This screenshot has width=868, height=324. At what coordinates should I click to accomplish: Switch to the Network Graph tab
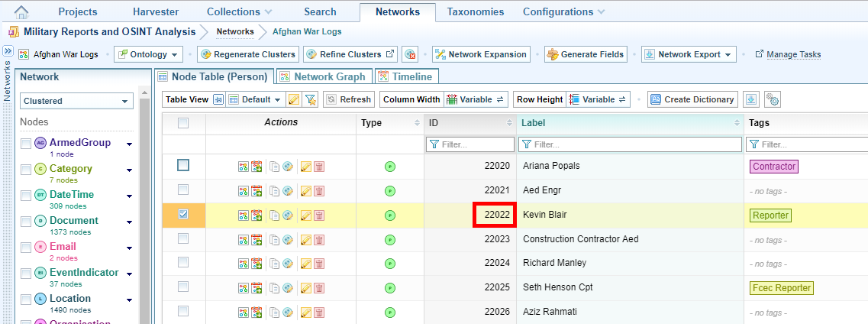(x=324, y=76)
